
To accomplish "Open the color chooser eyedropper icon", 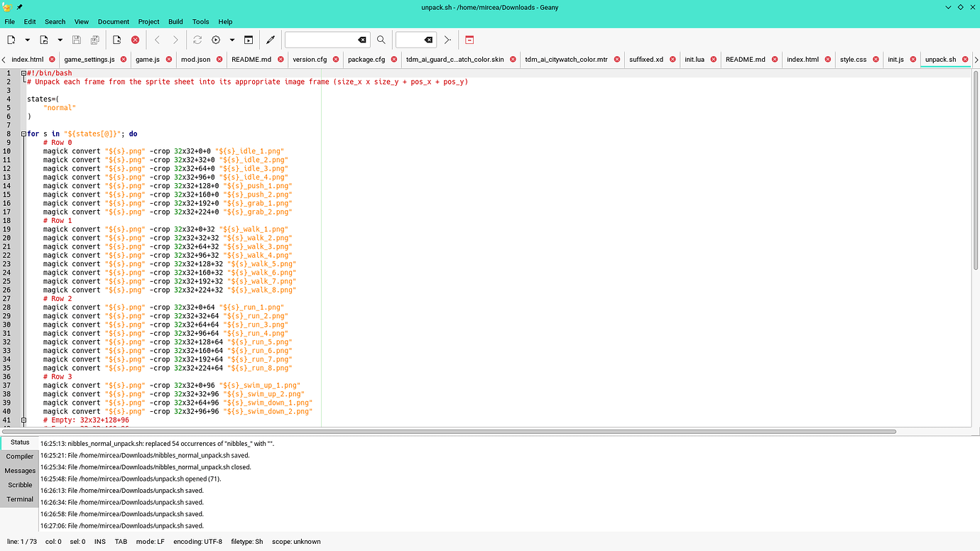I will click(x=270, y=40).
